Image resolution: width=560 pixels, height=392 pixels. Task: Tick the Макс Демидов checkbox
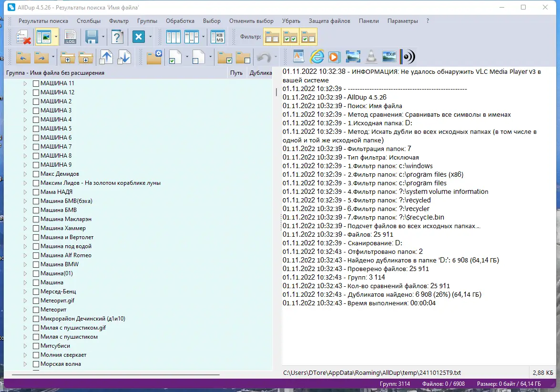[36, 174]
